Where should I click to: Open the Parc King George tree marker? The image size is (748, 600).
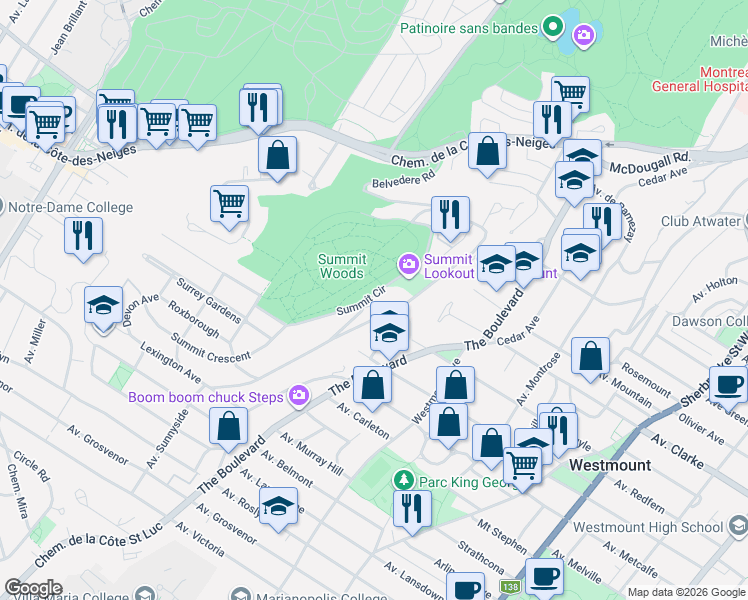[404, 479]
